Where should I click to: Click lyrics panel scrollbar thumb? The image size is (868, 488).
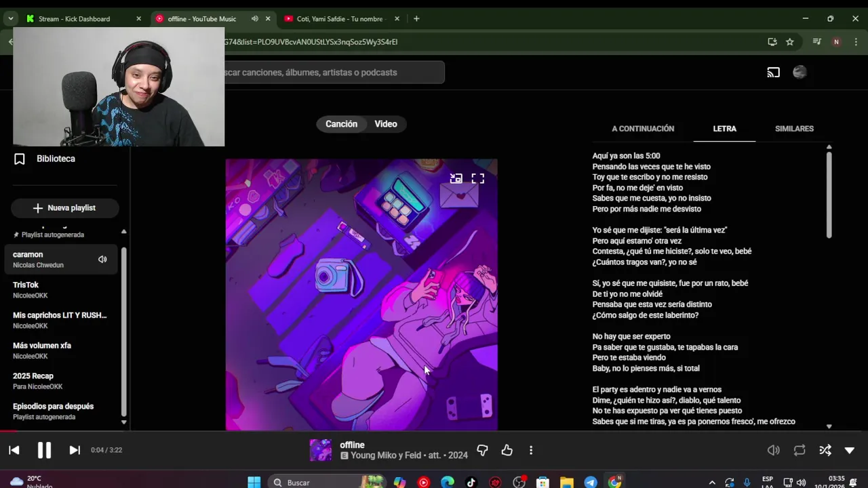coord(829,195)
